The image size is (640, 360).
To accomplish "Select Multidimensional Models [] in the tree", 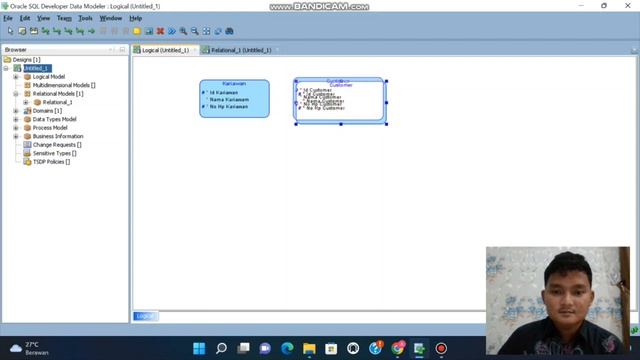I will pyautogui.click(x=64, y=85).
